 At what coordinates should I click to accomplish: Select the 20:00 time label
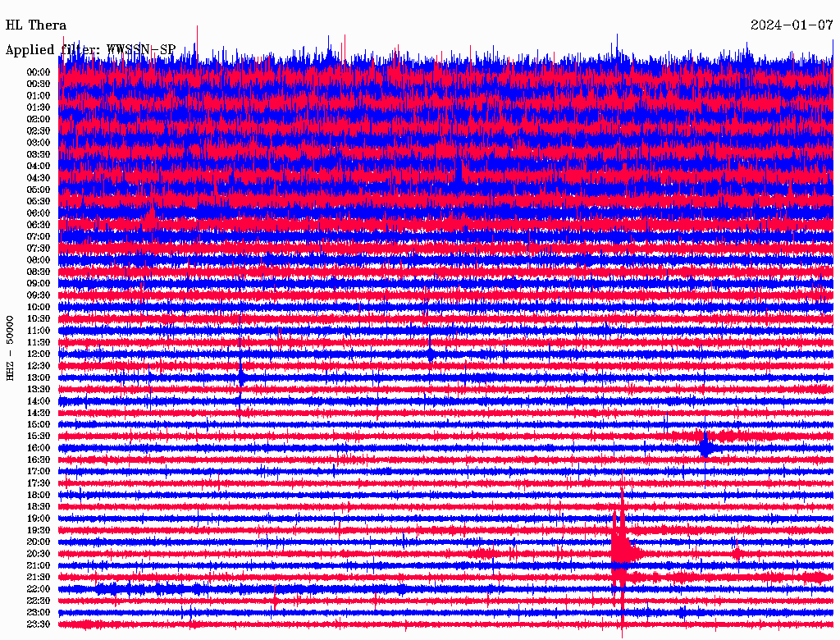pyautogui.click(x=39, y=542)
